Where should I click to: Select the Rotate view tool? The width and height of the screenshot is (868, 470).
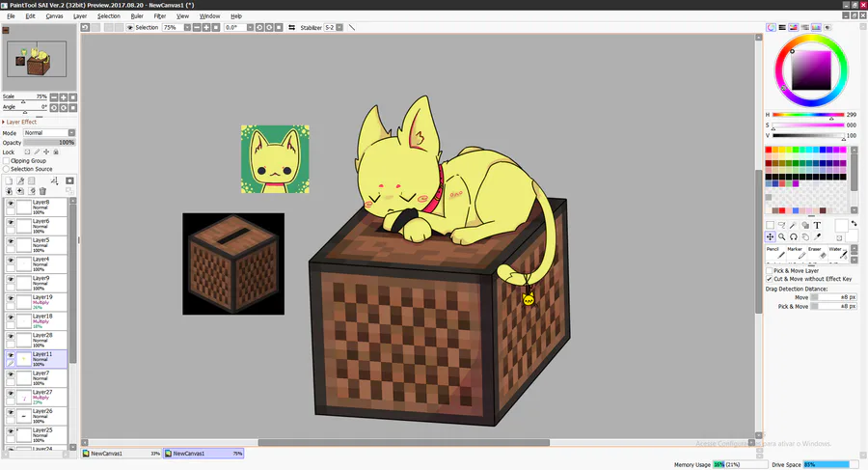[x=794, y=236]
